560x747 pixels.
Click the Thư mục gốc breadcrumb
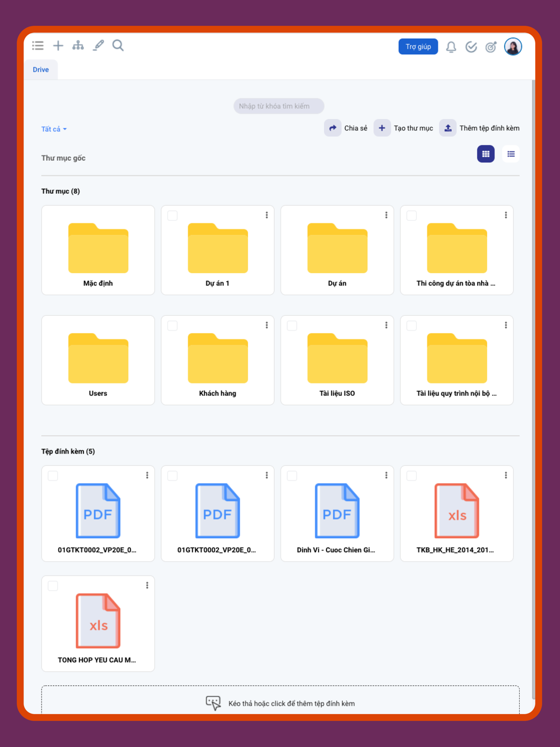[63, 158]
